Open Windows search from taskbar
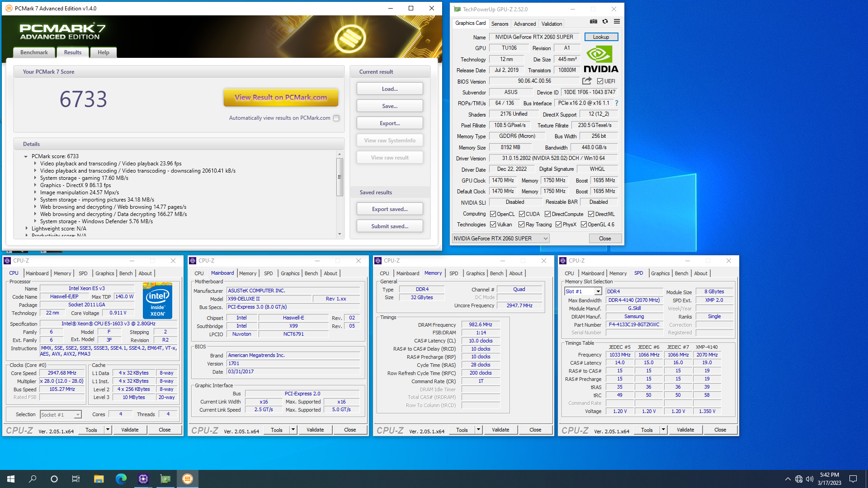The height and width of the screenshot is (488, 868). [x=33, y=479]
